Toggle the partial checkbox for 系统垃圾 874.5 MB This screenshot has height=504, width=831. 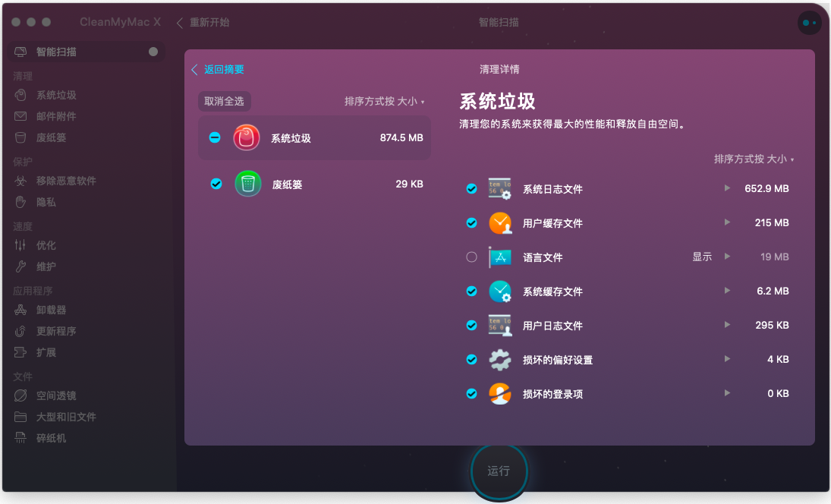point(215,138)
